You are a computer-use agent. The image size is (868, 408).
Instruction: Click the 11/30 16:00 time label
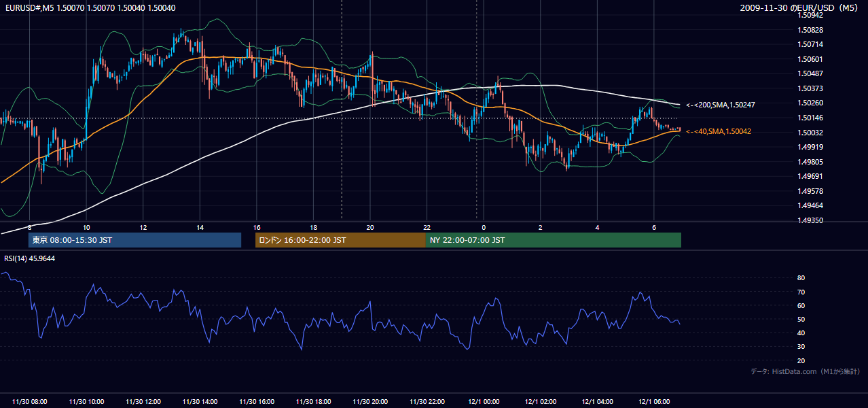256,402
